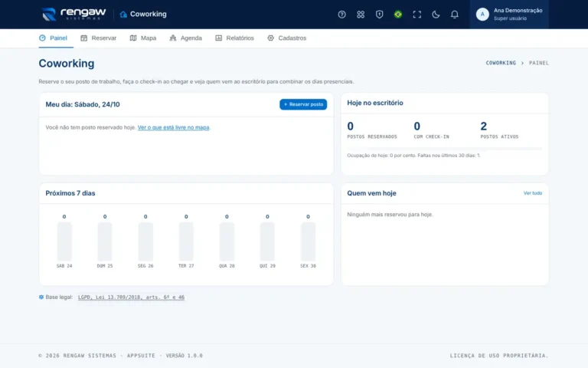This screenshot has height=368, width=588.
Task: Click 'Ninguém mais reservou para hoje' text
Action: pyautogui.click(x=390, y=215)
